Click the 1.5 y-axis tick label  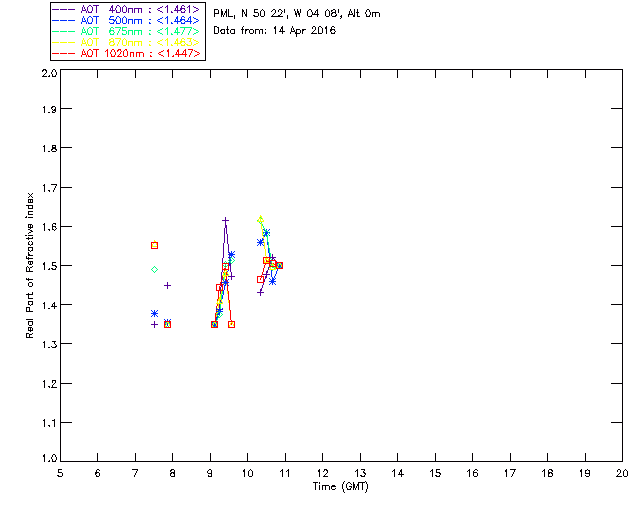49,266
